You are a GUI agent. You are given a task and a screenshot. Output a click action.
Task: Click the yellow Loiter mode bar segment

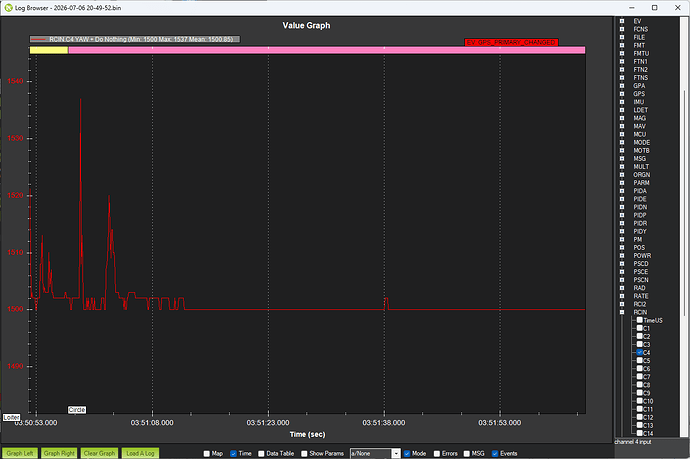coord(49,50)
